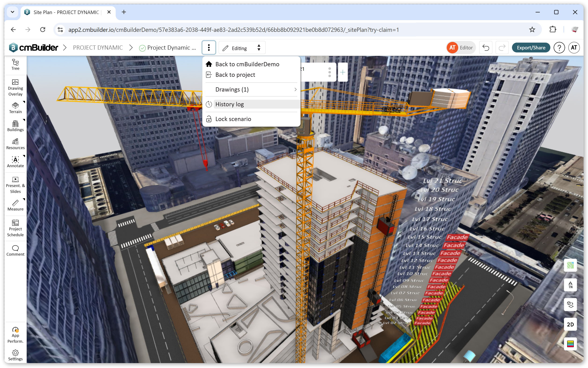Screen dimensions: 588x368
Task: Open the three-dot scenario menu
Action: point(209,48)
